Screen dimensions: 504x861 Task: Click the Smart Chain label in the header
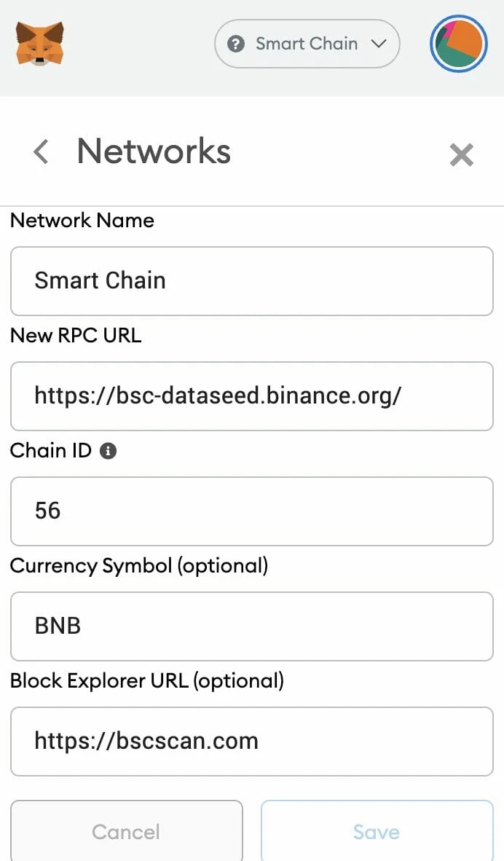306,44
